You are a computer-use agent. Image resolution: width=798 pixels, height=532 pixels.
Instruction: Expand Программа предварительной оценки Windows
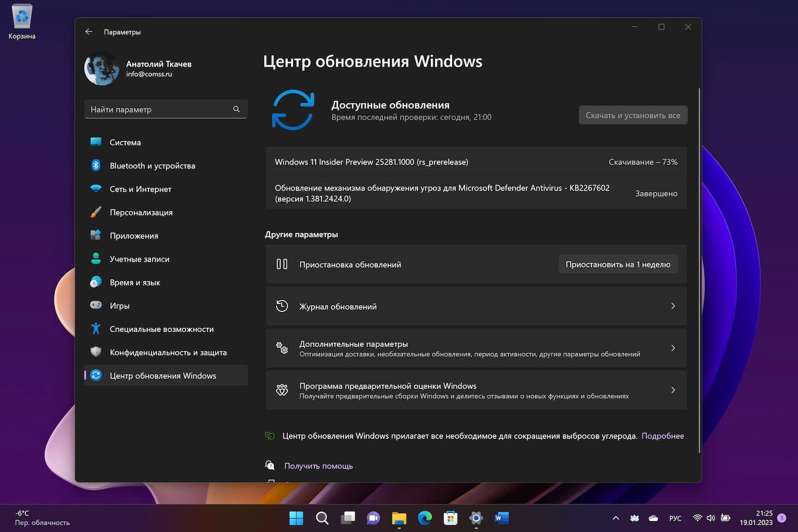476,390
